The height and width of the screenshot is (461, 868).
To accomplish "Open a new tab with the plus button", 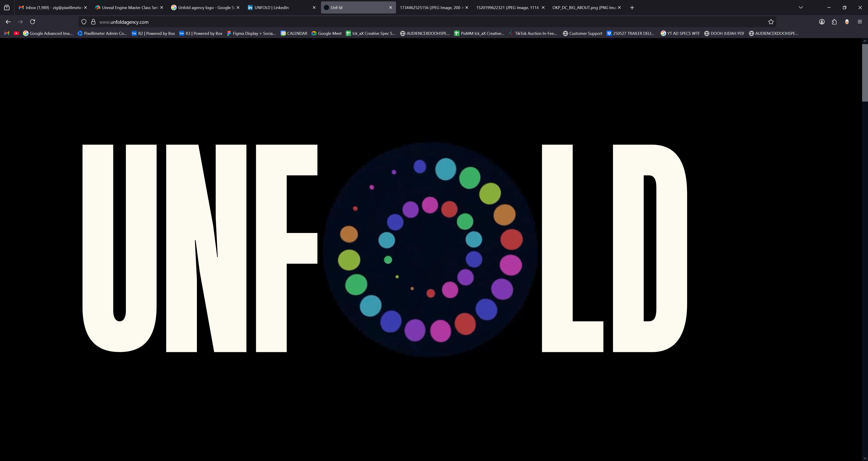I will tap(632, 7).
